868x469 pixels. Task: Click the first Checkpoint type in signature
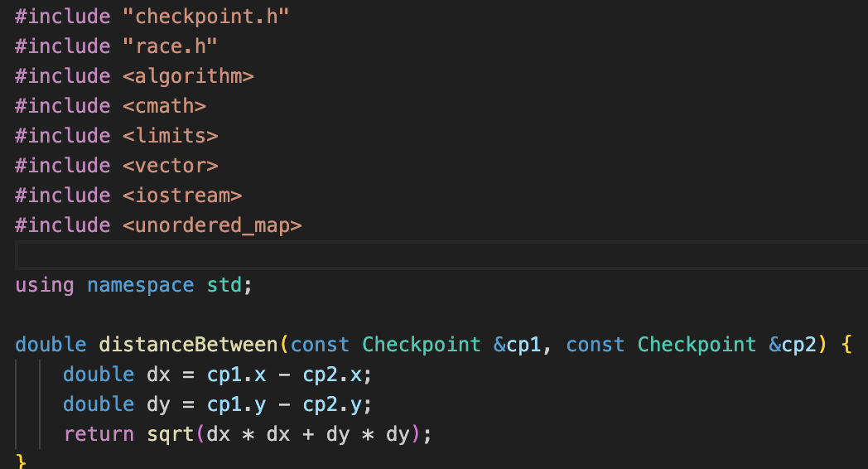coord(422,345)
